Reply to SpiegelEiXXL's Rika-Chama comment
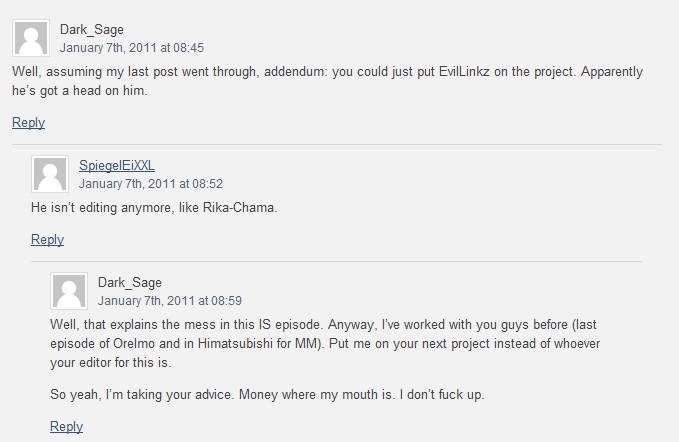This screenshot has width=679, height=442. (x=47, y=239)
